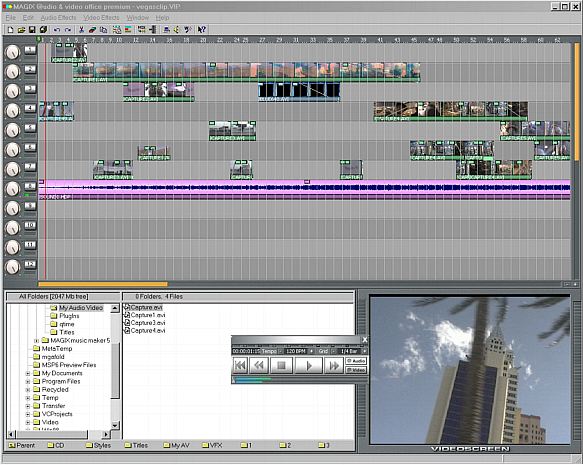Expand the My Documents folder node
Screen dimensions: 583x465
coord(28,374)
